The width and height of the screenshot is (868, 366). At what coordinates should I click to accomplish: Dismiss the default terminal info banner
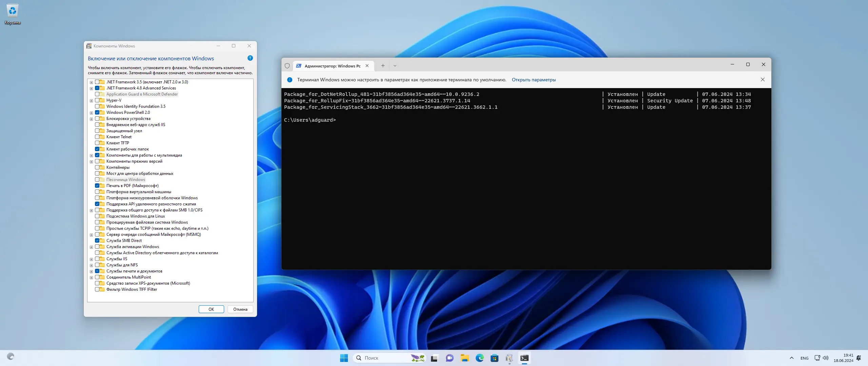[763, 80]
